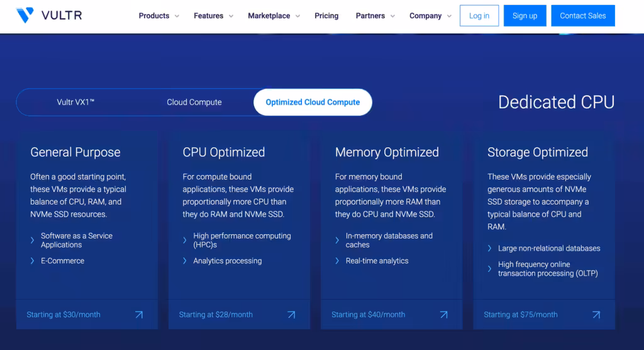Expand the Features dropdown menu
This screenshot has height=350, width=644.
pos(213,16)
